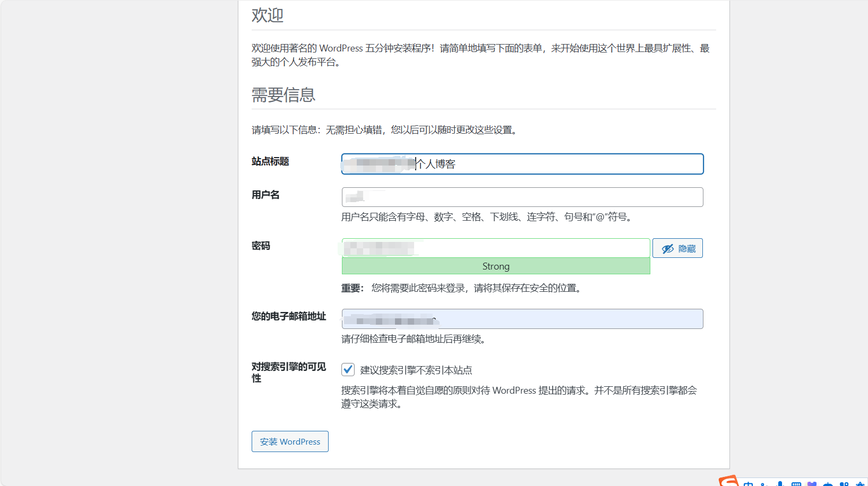The width and height of the screenshot is (868, 486).
Task: Click the 建议搜索引擎不索引本站点 label text
Action: pyautogui.click(x=416, y=370)
